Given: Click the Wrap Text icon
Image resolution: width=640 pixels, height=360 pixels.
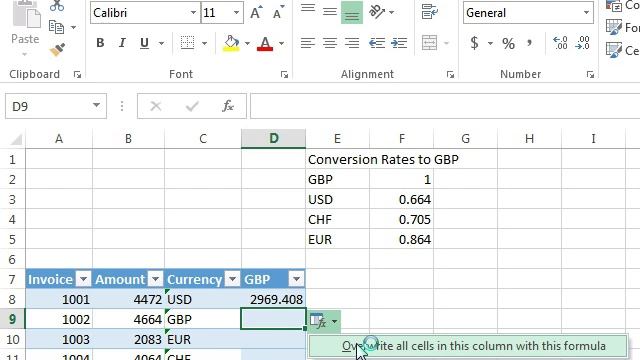Looking at the screenshot, I should 429,12.
